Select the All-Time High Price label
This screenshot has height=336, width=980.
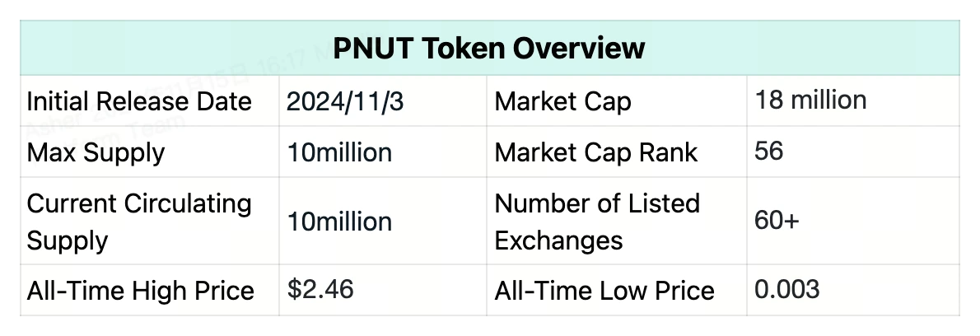click(140, 291)
